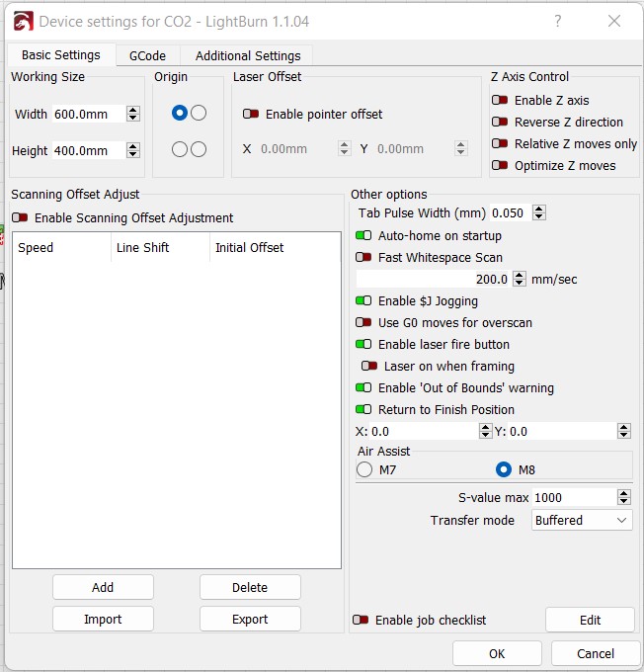Toggle Use G0 moves for overscan

point(363,322)
